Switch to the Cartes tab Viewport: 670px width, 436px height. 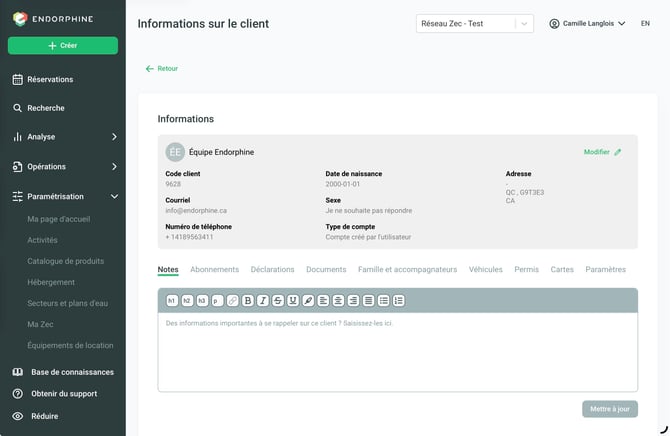[562, 269]
